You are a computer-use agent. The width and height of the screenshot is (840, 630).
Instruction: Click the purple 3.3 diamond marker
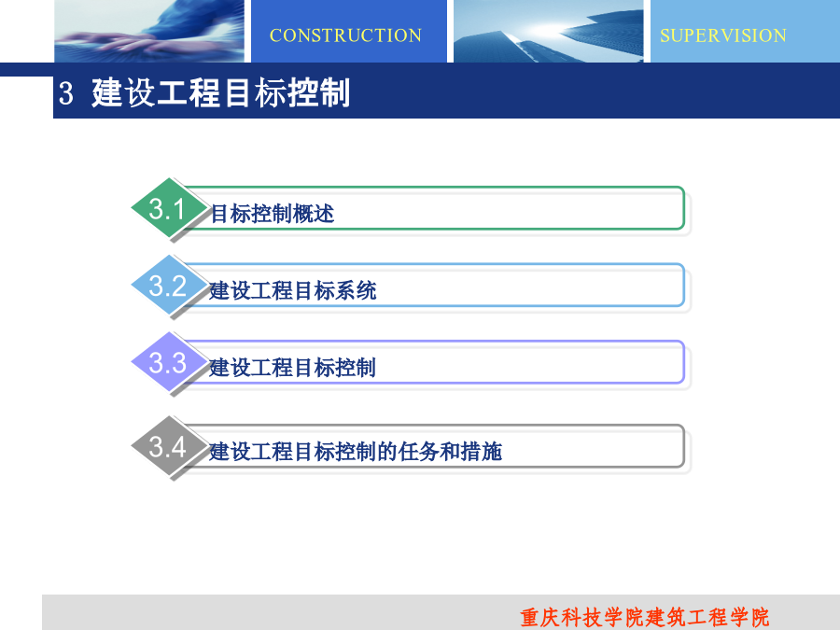click(169, 362)
